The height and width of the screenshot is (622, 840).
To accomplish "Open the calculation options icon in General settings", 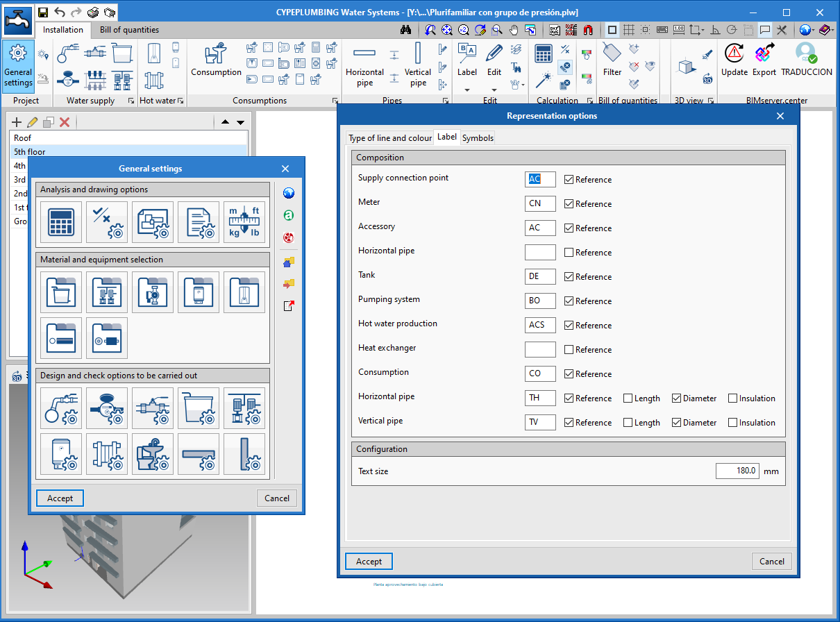I will coord(61,222).
